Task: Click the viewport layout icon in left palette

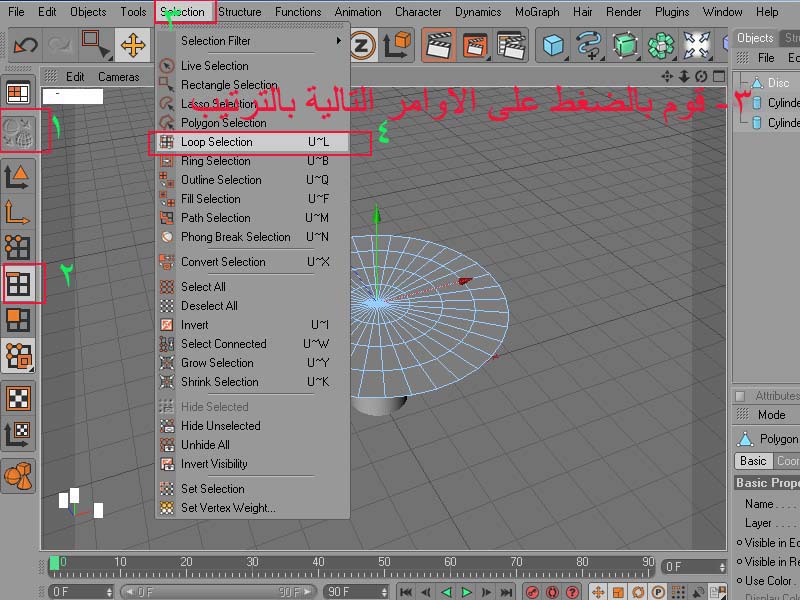Action: 18,93
